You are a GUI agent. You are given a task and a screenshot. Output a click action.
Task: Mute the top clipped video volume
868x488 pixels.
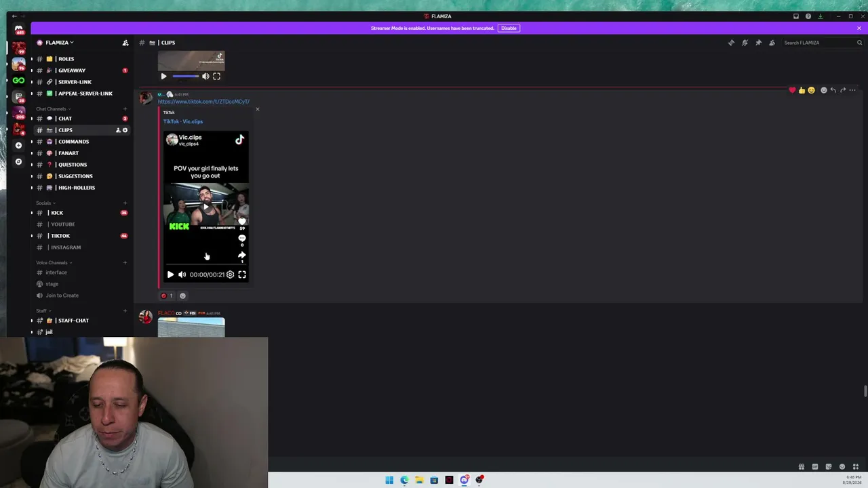tap(205, 77)
